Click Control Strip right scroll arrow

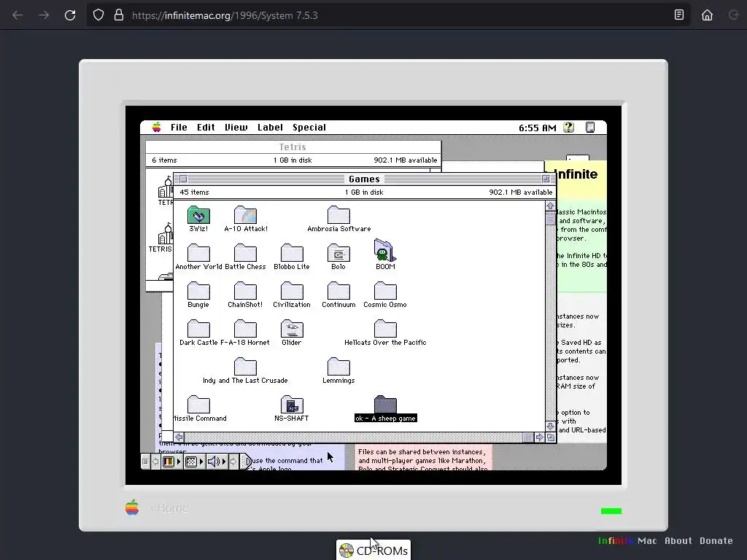[x=233, y=462]
